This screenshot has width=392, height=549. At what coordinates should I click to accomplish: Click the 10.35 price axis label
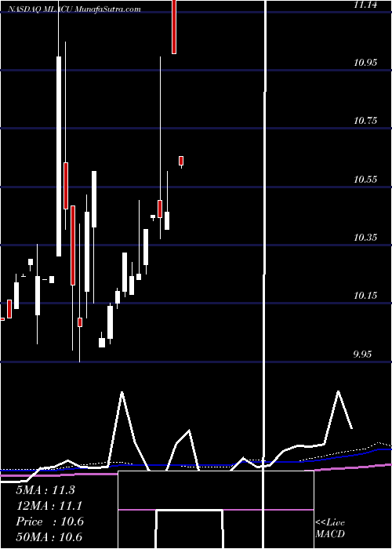point(366,238)
